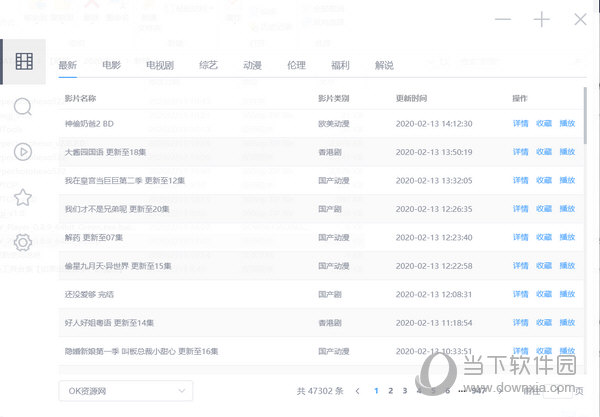Viewport: 600px width, 417px height.
Task: Go to previous page arrow in pagination
Action: tap(358, 391)
